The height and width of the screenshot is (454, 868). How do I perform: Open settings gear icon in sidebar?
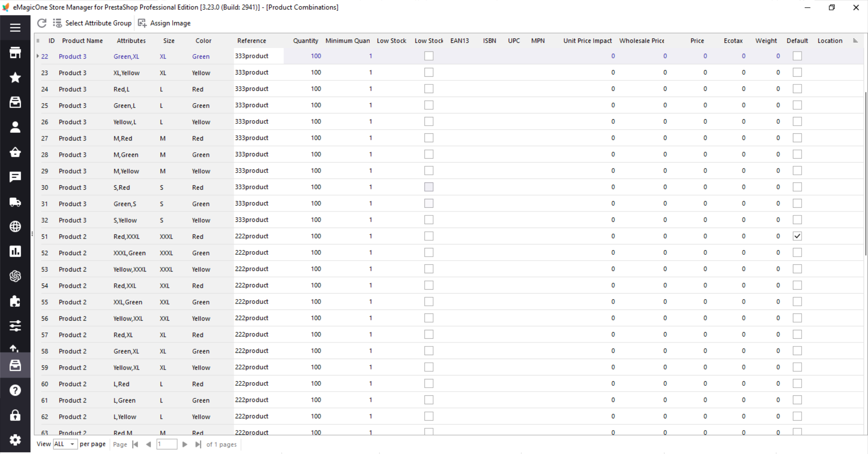pyautogui.click(x=15, y=440)
